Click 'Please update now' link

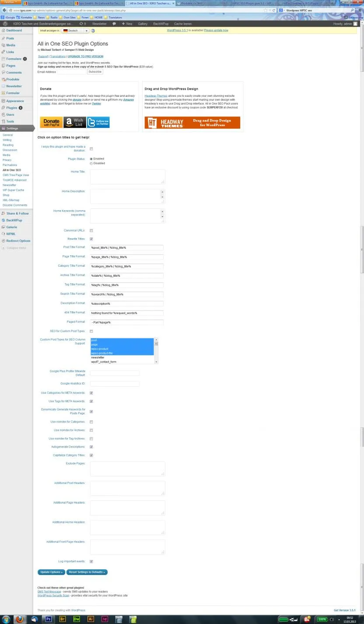pyautogui.click(x=216, y=31)
